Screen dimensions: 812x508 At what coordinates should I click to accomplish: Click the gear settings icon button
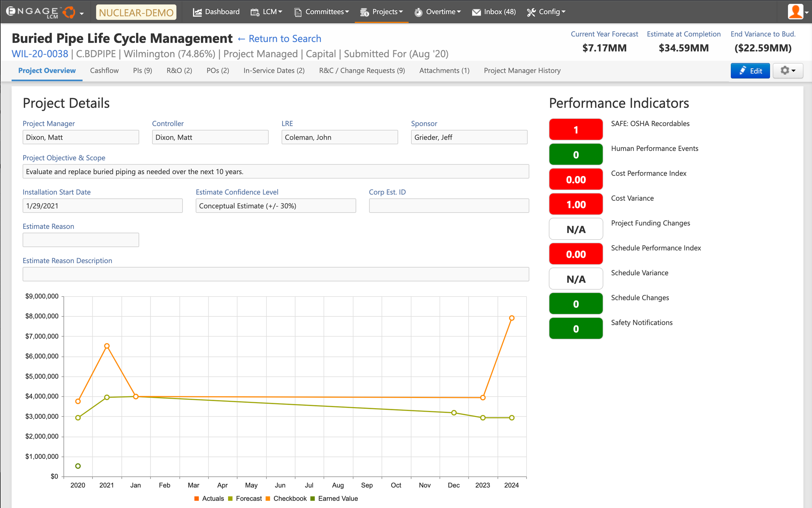coord(788,71)
